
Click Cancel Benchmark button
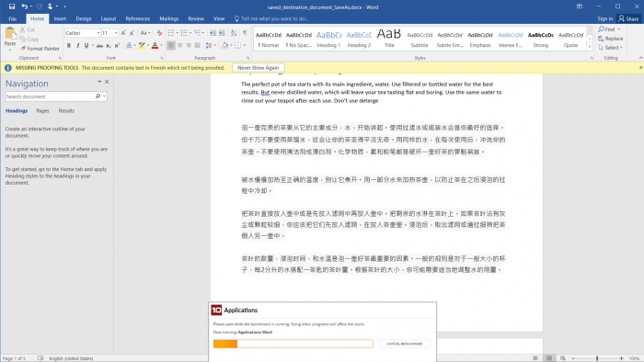click(404, 344)
